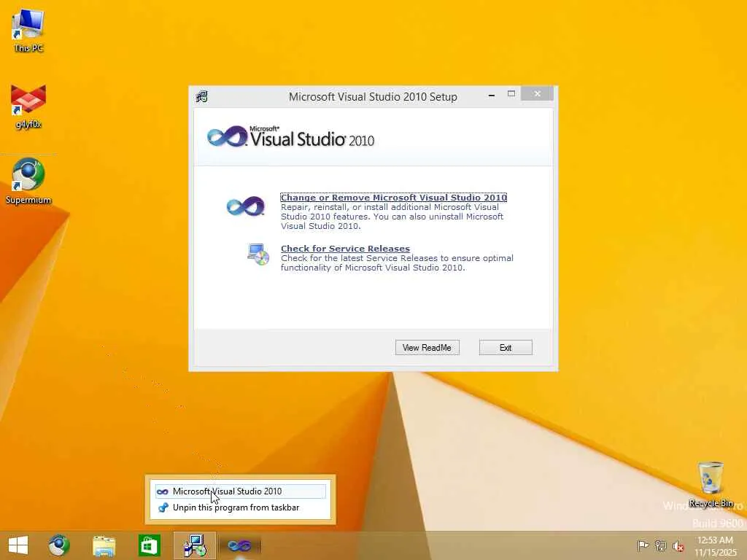Open File Explorer from the taskbar
The height and width of the screenshot is (560, 747).
104,545
